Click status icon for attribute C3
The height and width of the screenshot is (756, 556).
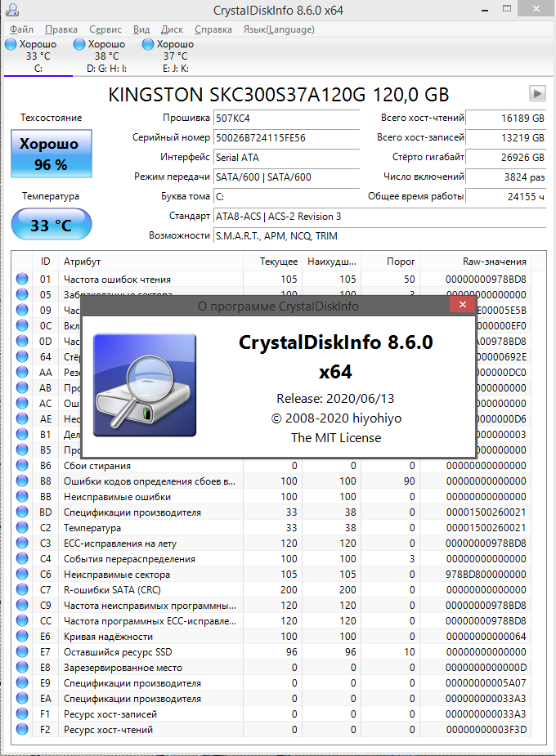tap(22, 543)
